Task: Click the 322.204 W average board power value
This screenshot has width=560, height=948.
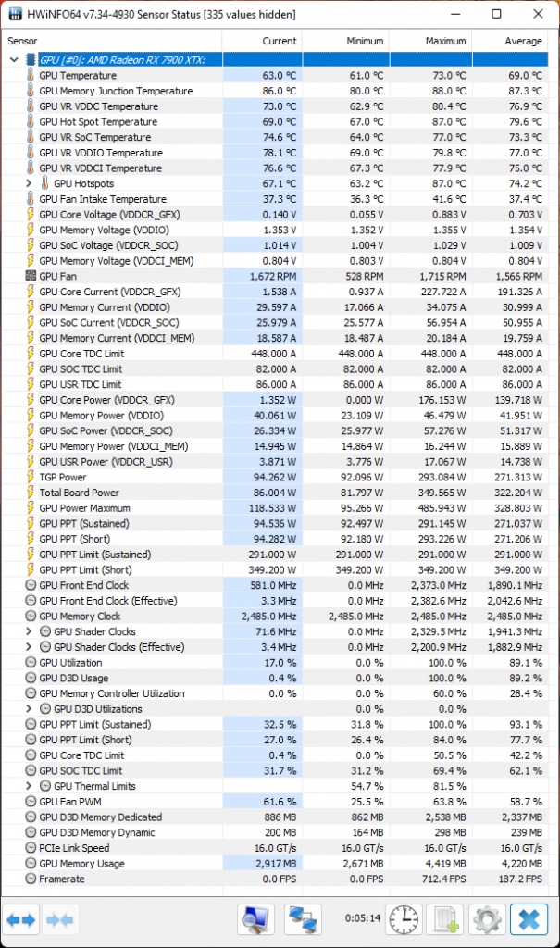Action: [518, 493]
